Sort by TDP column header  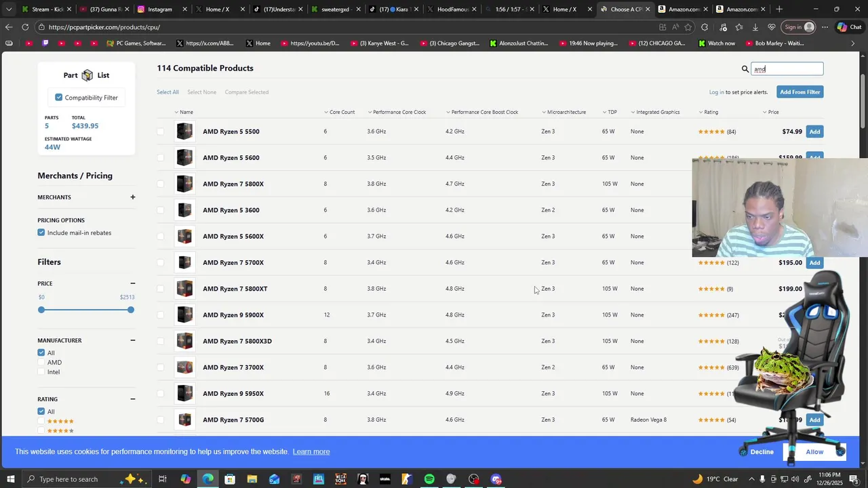coord(610,112)
